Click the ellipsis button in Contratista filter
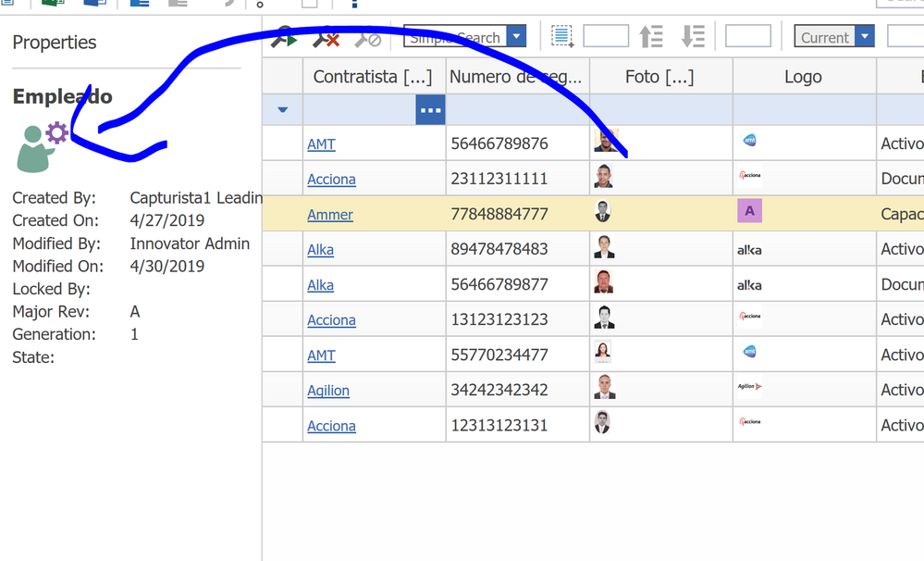 tap(430, 109)
